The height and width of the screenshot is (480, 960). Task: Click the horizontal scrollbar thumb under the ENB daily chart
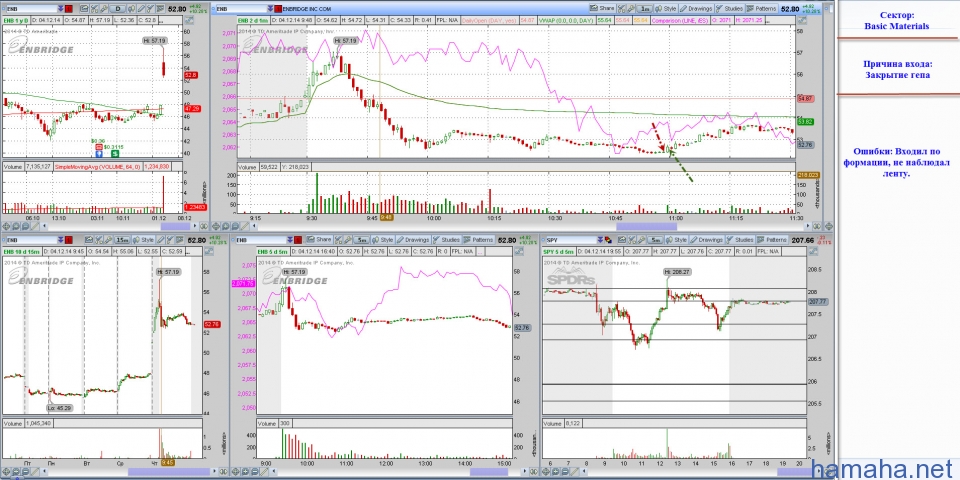click(x=175, y=227)
